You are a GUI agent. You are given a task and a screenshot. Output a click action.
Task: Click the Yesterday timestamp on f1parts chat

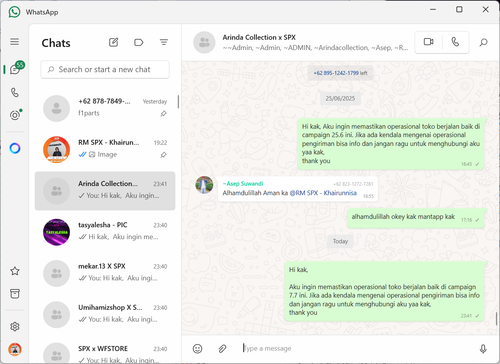pos(155,101)
